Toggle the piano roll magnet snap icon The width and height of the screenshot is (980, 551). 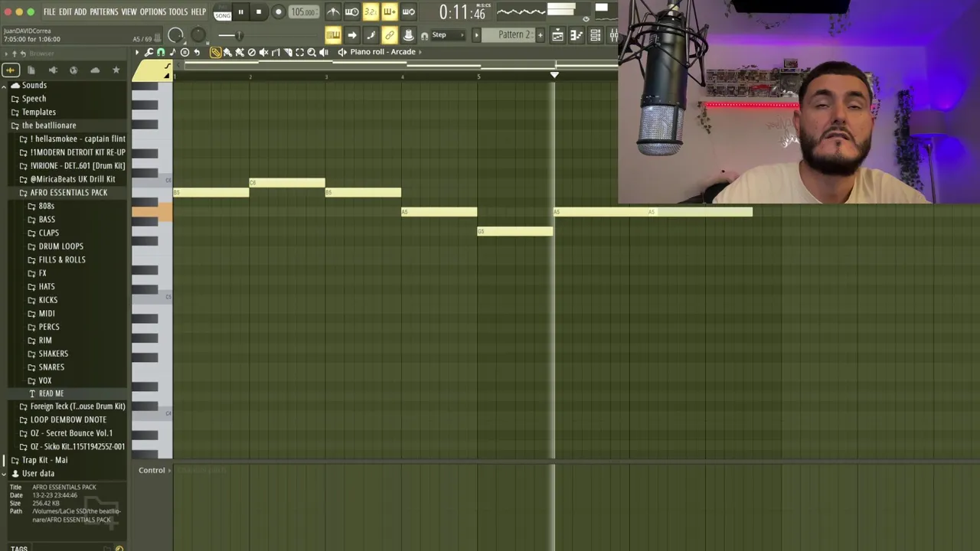pyautogui.click(x=161, y=52)
